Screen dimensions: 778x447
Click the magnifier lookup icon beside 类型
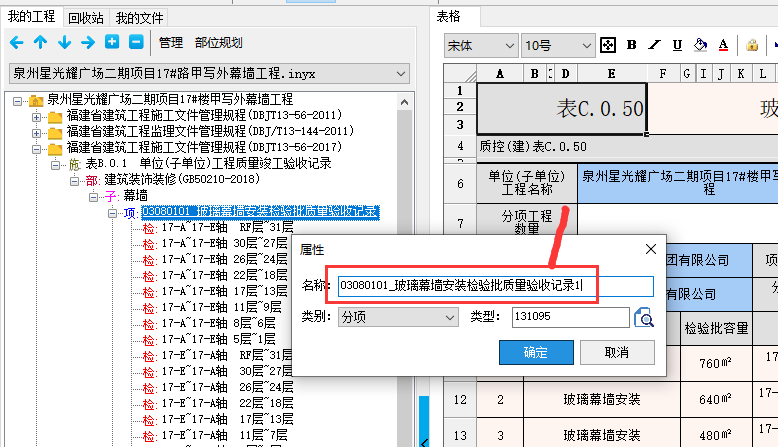pyautogui.click(x=646, y=318)
